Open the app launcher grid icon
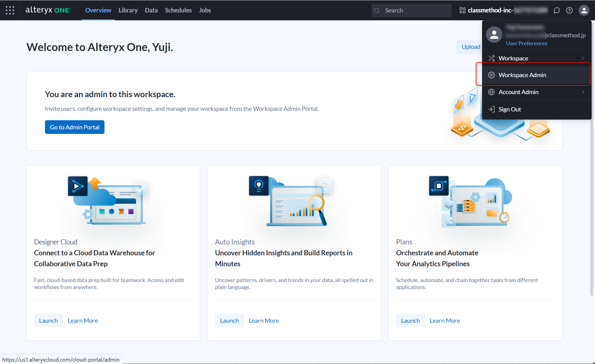 10,10
